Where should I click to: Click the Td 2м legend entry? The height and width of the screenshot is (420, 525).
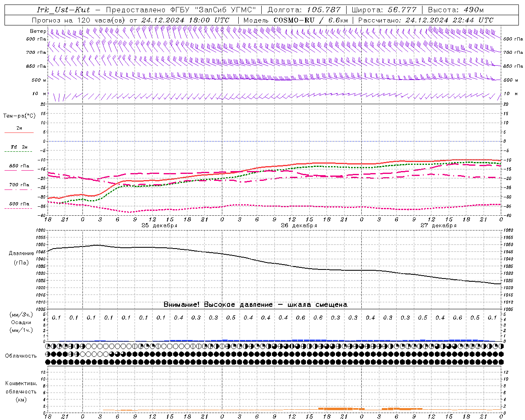pos(19,147)
